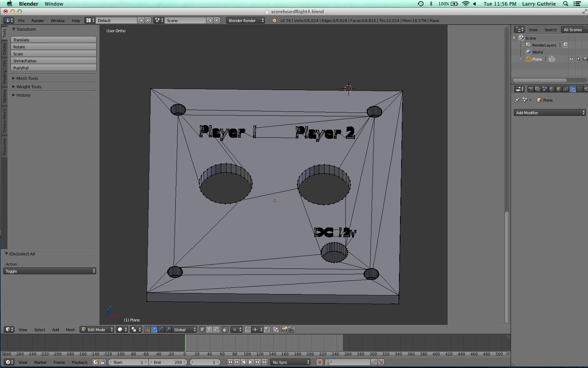This screenshot has height=368, width=588.
Task: Click the End frame field
Action: 168,362
